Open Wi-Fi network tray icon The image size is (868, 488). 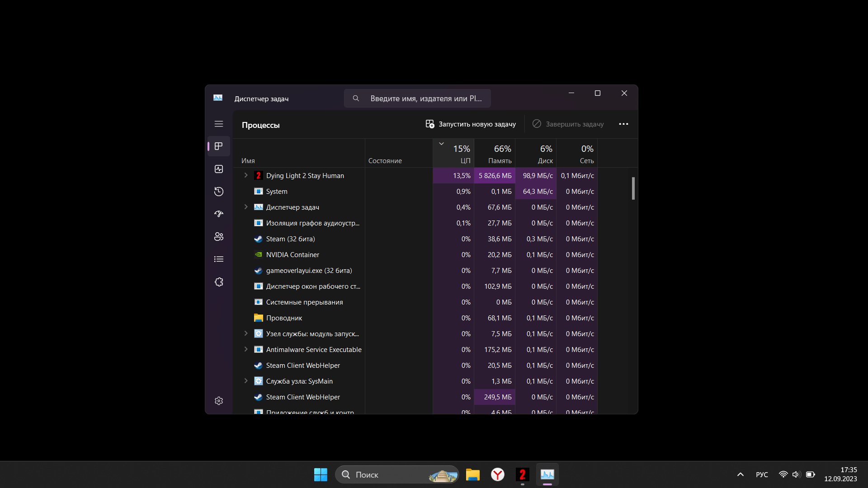pos(783,474)
